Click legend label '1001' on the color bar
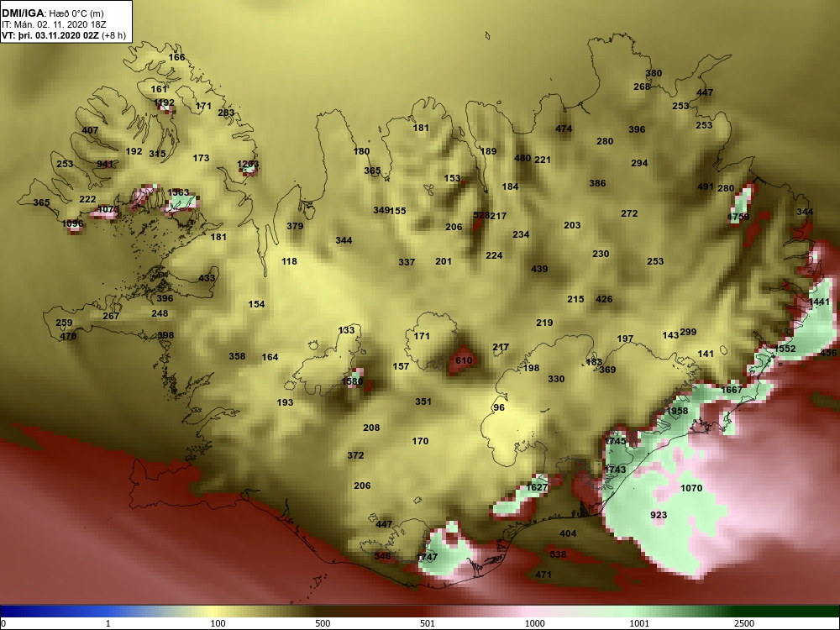The image size is (840, 630). click(x=639, y=623)
